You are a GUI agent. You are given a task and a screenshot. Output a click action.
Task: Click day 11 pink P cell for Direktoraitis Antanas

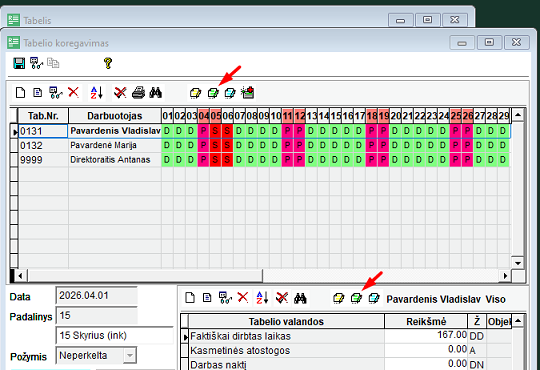coord(288,160)
